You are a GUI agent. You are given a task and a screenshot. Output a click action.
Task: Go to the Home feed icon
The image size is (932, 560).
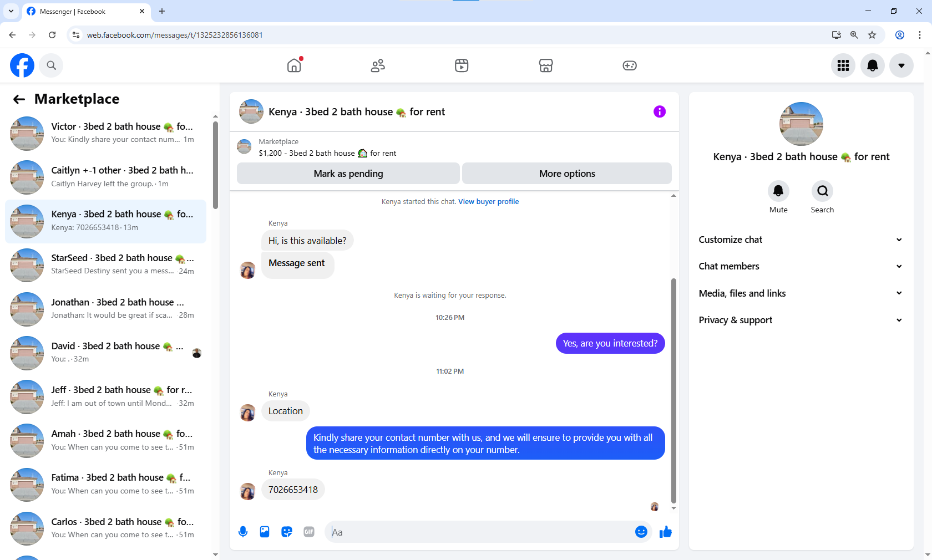(294, 65)
